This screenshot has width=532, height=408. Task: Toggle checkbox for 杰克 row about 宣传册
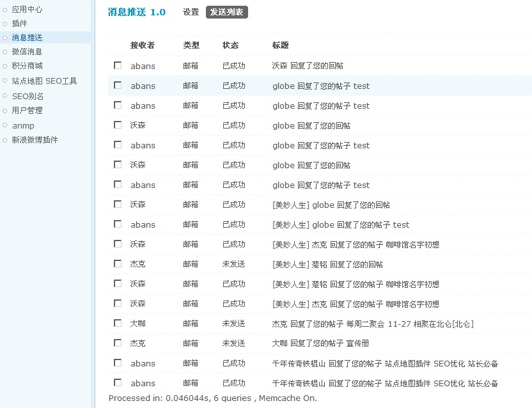(118, 343)
